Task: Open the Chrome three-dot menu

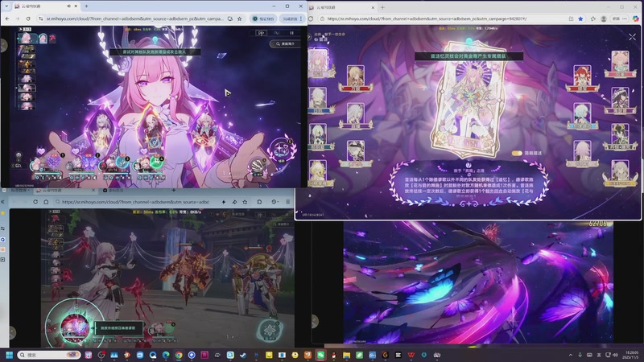Action: click(301, 19)
